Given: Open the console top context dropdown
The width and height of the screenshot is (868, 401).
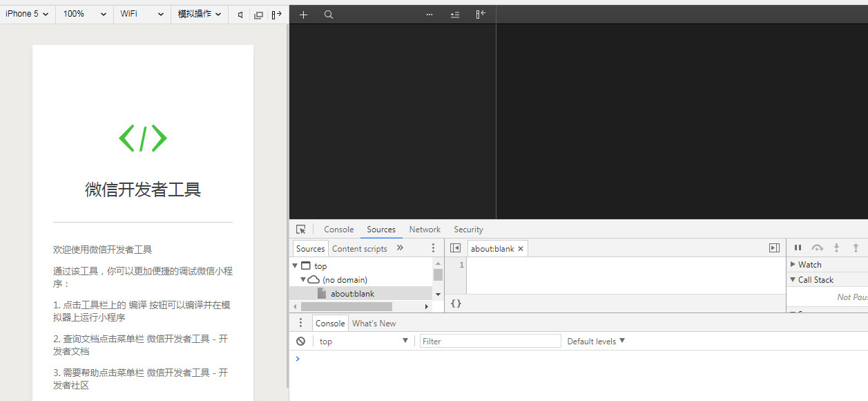Looking at the screenshot, I should coord(363,342).
